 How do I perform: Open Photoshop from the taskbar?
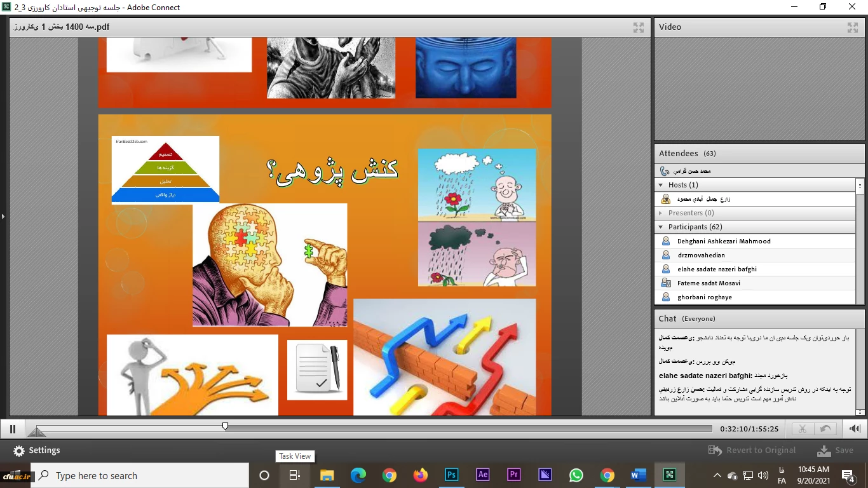pos(452,475)
